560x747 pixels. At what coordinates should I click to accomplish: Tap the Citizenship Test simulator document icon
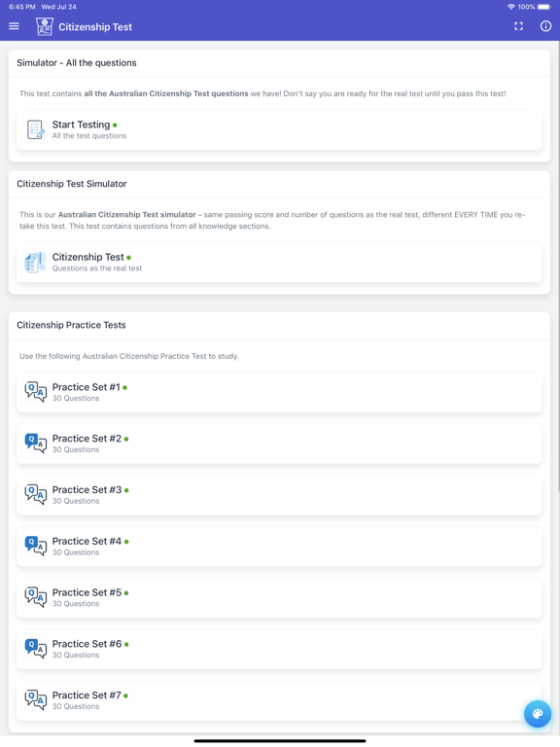coord(35,262)
